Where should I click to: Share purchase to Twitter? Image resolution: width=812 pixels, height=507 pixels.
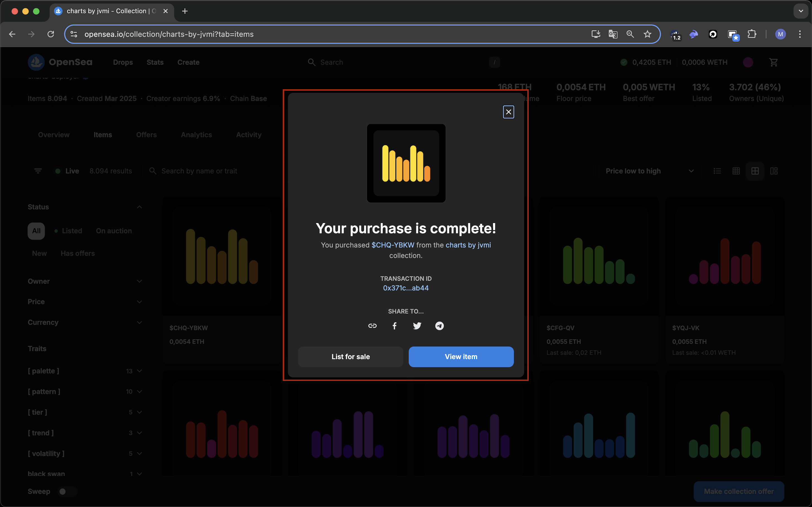tap(417, 326)
